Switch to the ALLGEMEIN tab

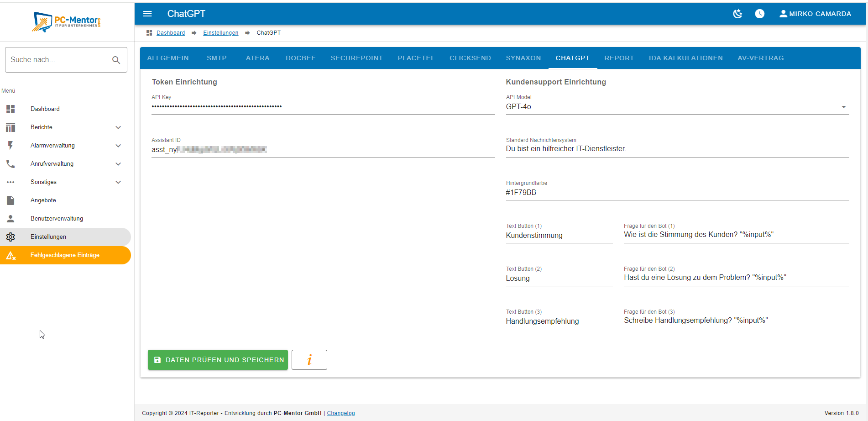point(168,58)
